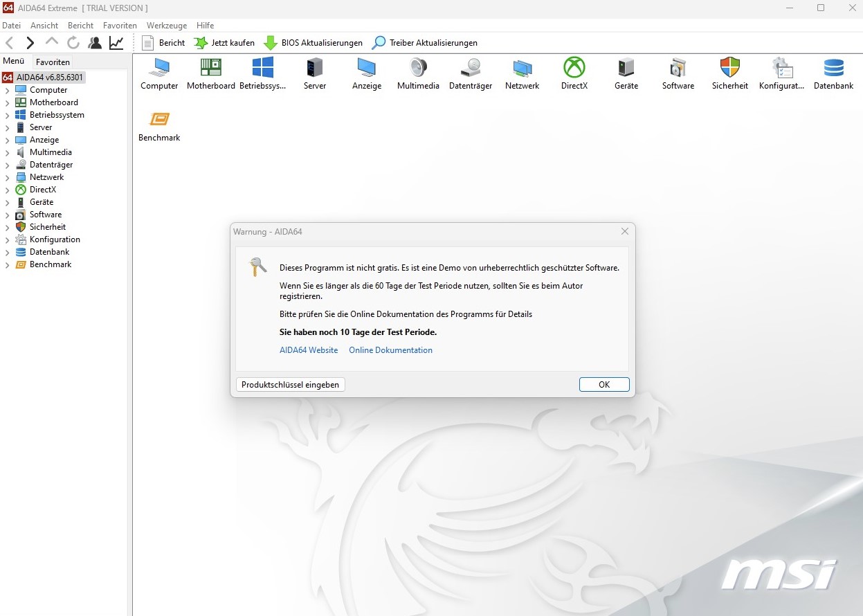The height and width of the screenshot is (616, 863).
Task: Click the Refresh toolbar icon
Action: (73, 43)
